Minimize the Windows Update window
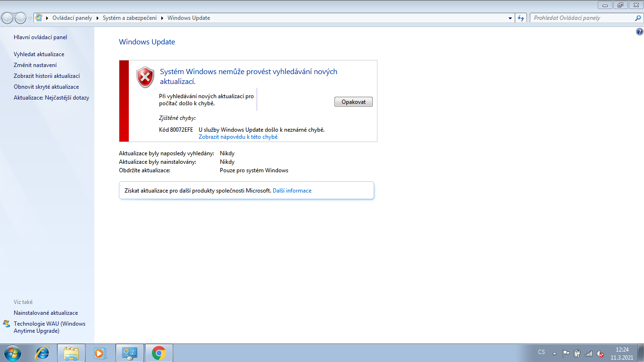The width and height of the screenshot is (644, 362). [605, 5]
